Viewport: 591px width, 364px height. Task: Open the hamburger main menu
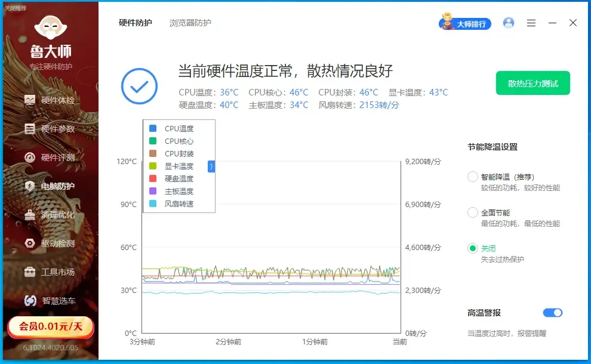(531, 23)
